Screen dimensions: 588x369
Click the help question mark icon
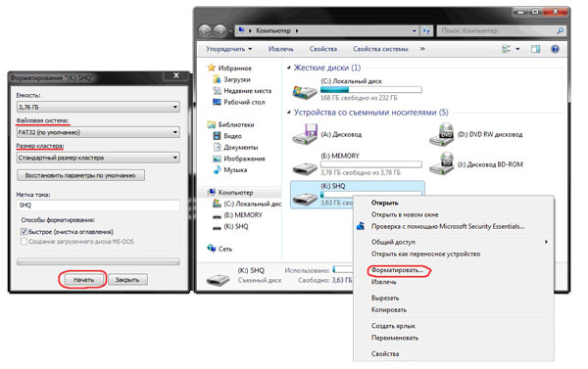click(555, 49)
